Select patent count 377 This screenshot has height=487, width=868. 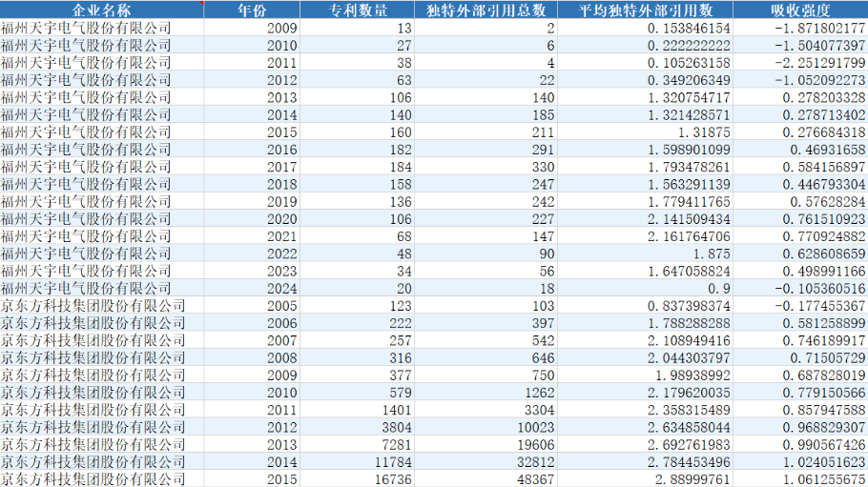click(357, 375)
